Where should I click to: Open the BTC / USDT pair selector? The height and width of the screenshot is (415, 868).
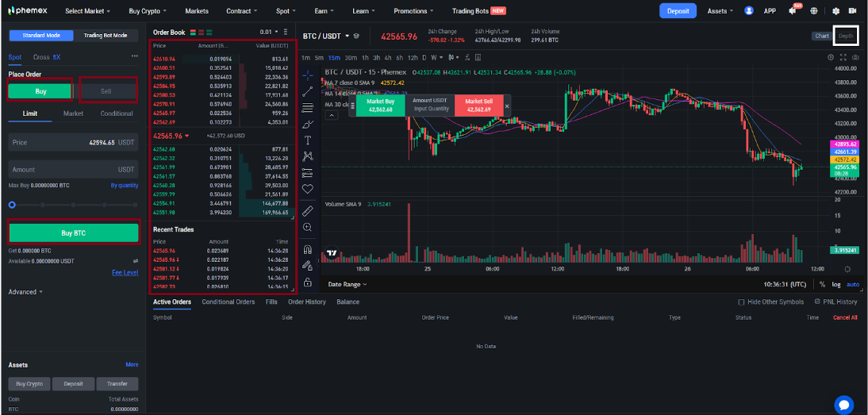tap(327, 36)
